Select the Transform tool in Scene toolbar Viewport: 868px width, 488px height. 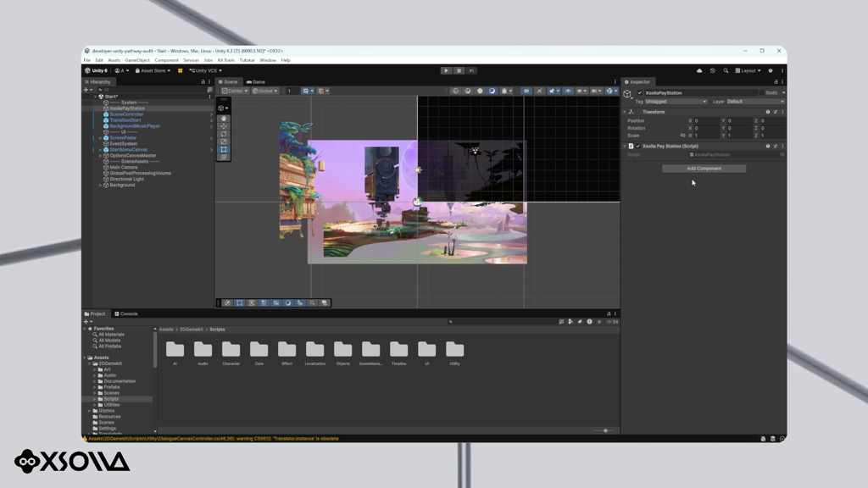(x=224, y=157)
